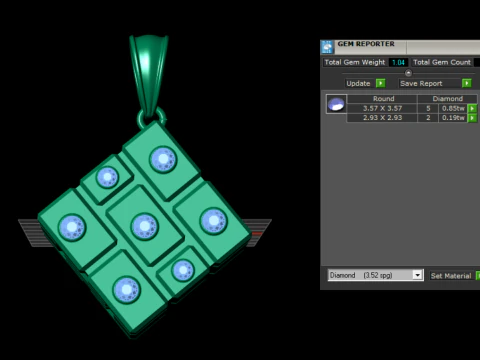Click the green arrow beside 0.85tw
Image resolution: width=480 pixels, height=360 pixels.
pyautogui.click(x=472, y=108)
